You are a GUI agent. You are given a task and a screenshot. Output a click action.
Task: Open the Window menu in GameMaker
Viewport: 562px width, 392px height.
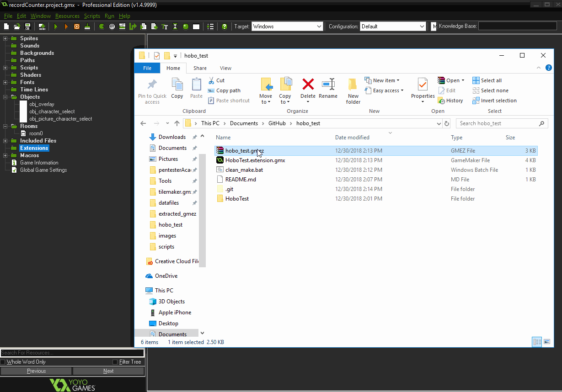click(41, 16)
